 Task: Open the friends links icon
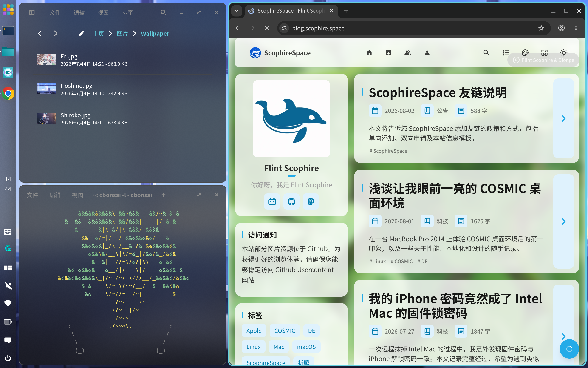tap(408, 53)
